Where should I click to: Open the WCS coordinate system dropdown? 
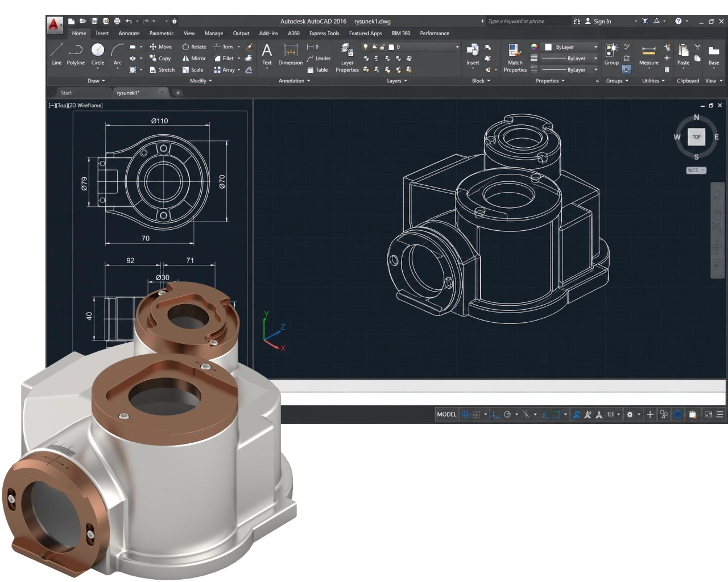(696, 170)
